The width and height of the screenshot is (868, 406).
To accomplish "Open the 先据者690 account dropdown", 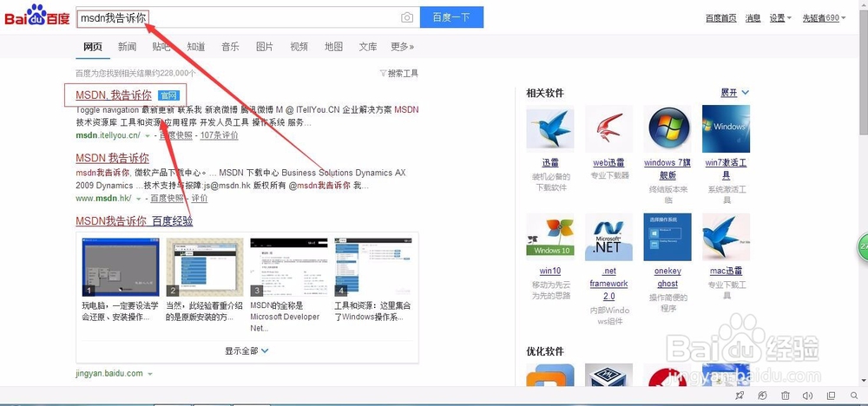I will tap(825, 18).
